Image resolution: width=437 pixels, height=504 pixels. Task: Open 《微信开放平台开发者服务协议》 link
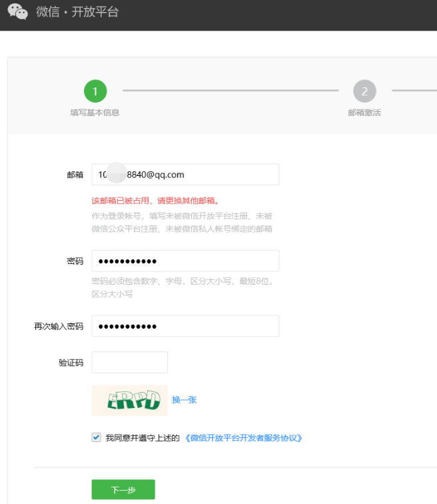[x=243, y=438]
